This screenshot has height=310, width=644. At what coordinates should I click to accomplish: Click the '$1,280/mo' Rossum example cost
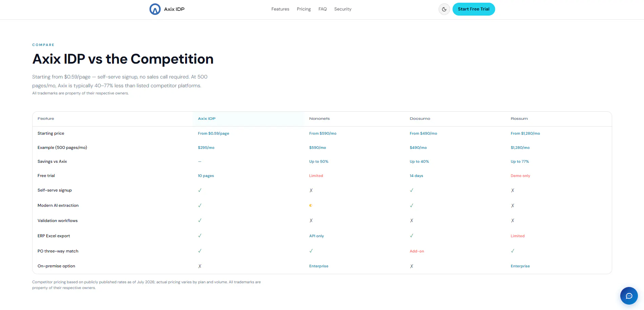520,148
